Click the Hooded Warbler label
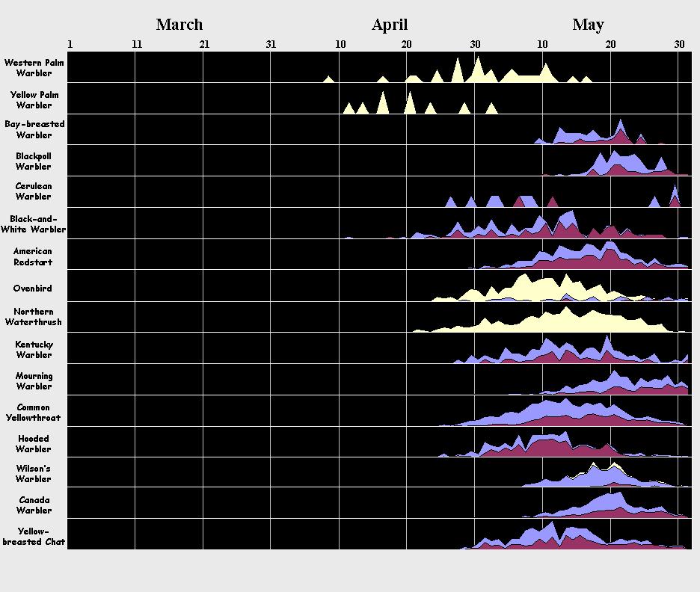Screen dimensions: 700x592 click(x=34, y=444)
